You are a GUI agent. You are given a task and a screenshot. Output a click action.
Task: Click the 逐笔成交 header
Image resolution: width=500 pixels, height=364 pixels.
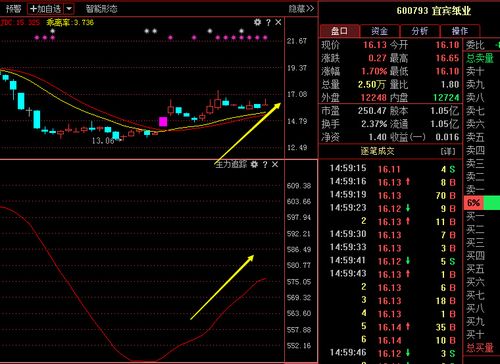377,151
